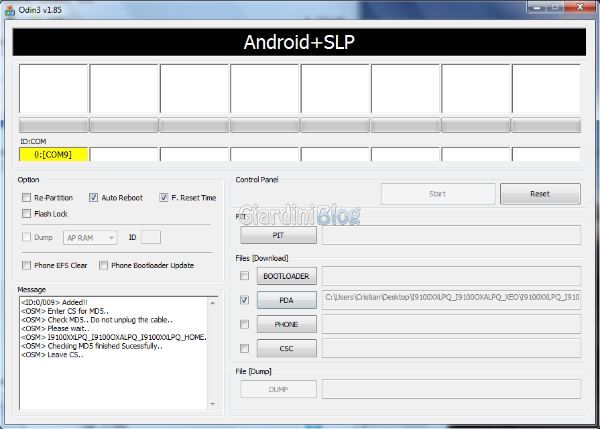Click the PIT file button
The height and width of the screenshot is (429, 600).
pyautogui.click(x=278, y=235)
